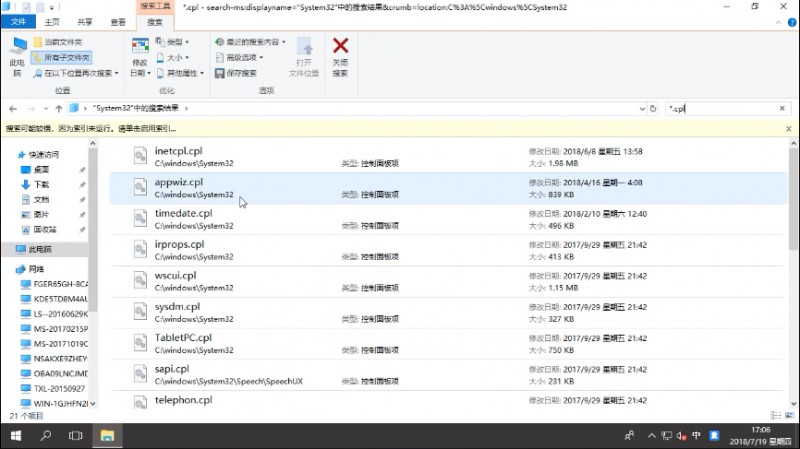Click the Back navigation arrow

click(x=13, y=109)
